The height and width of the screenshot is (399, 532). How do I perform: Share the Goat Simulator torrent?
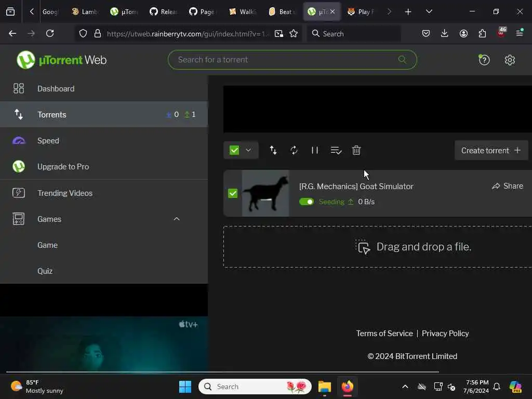click(x=508, y=186)
